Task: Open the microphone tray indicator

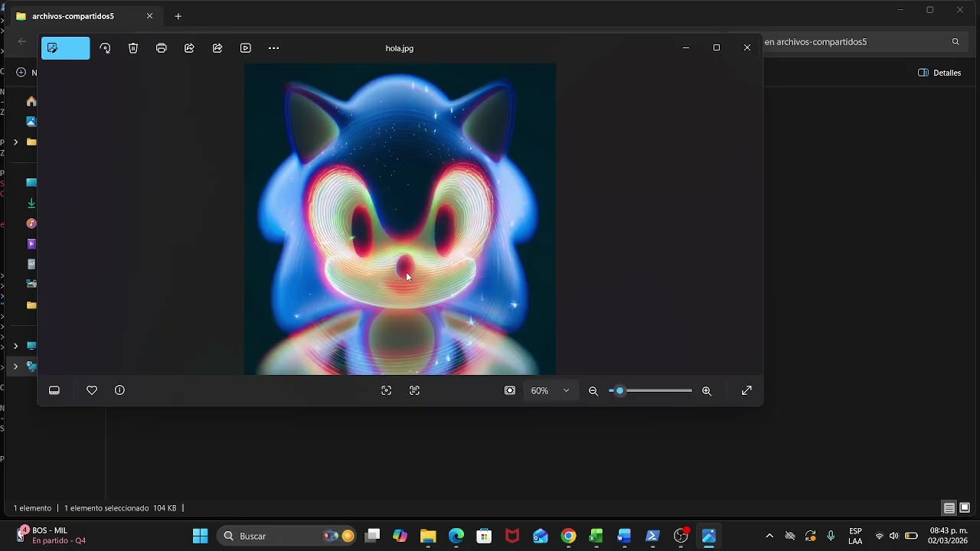Action: 831,536
